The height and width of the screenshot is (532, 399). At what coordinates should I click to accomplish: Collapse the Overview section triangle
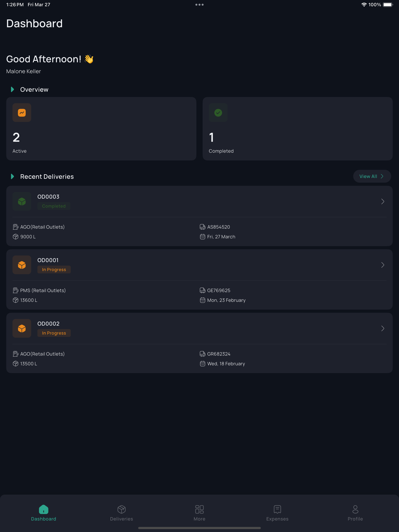[12, 89]
